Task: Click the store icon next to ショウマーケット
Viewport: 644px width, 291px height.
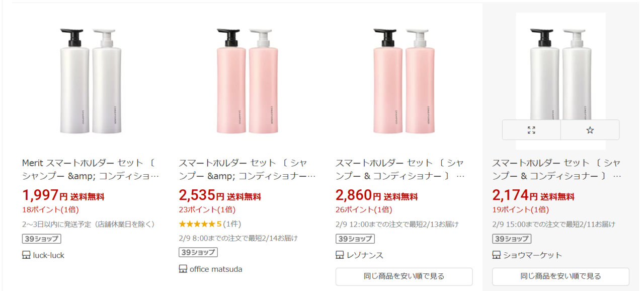Action: point(497,255)
